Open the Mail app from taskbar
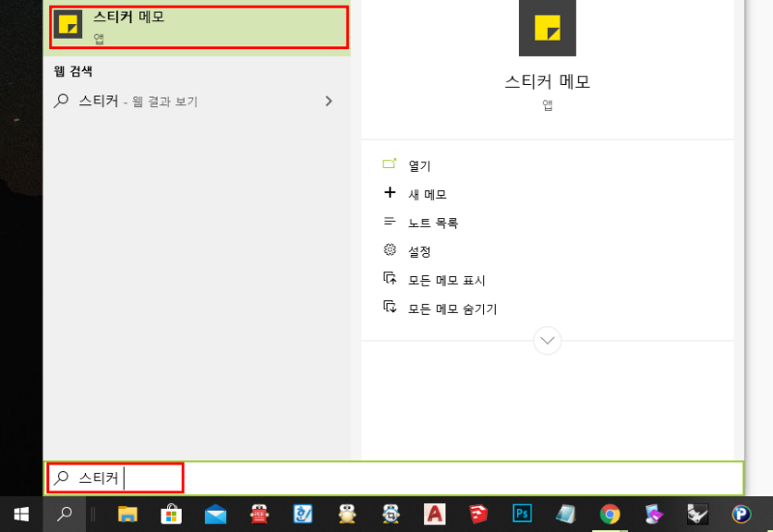 (x=215, y=515)
